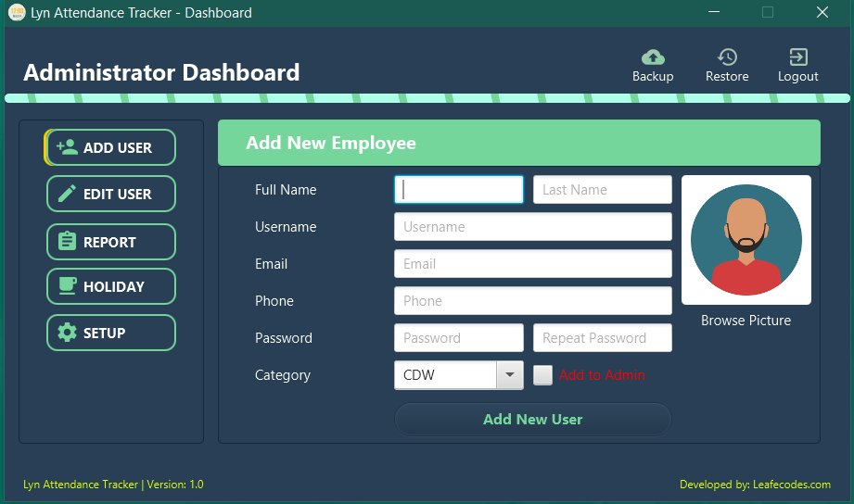Click the Browse Picture link
854x504 pixels.
[x=746, y=321]
